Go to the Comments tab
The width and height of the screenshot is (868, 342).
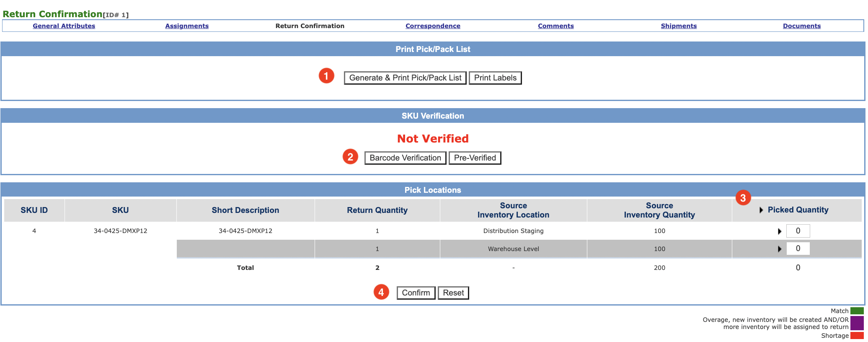(x=556, y=26)
